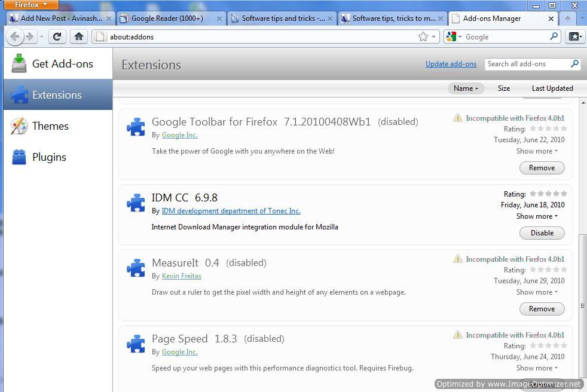The height and width of the screenshot is (392, 587).
Task: Disable the IDM CC extension
Action: point(542,233)
